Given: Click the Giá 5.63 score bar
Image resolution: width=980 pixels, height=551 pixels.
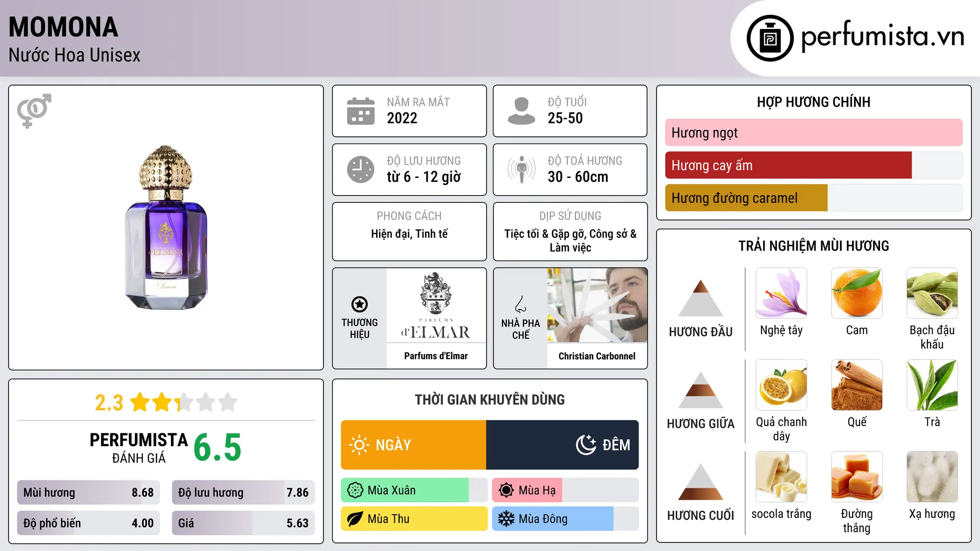Looking at the screenshot, I should [x=243, y=523].
